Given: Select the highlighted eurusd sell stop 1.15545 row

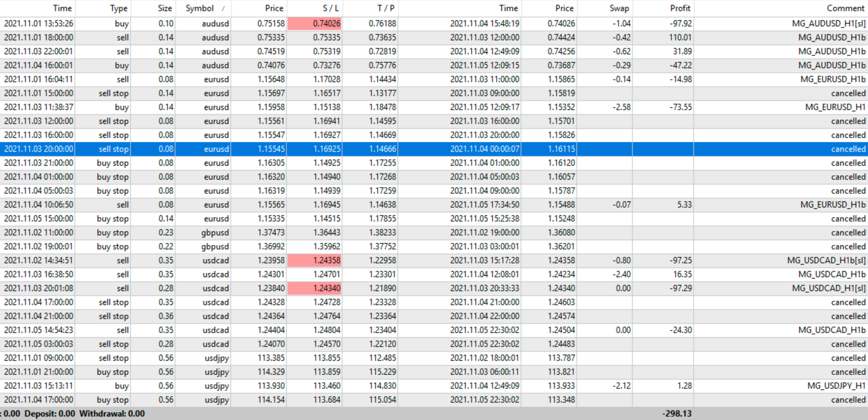Looking at the screenshot, I should point(216,149).
